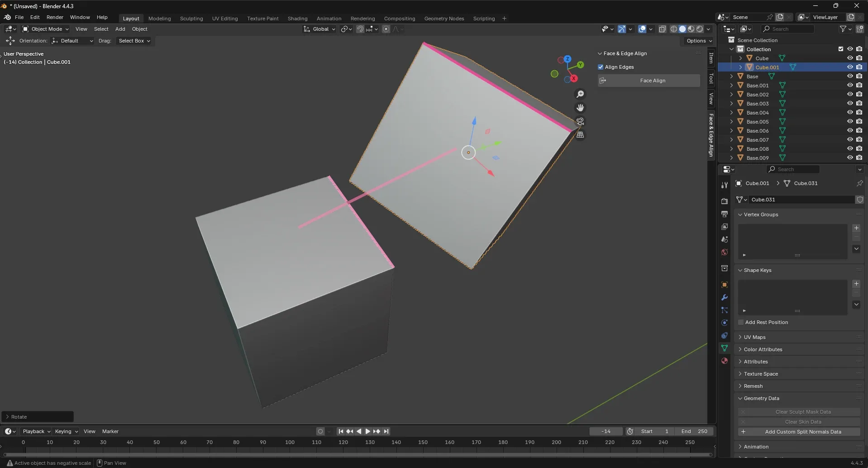Open the Drag Select Box dropdown

[x=134, y=41]
